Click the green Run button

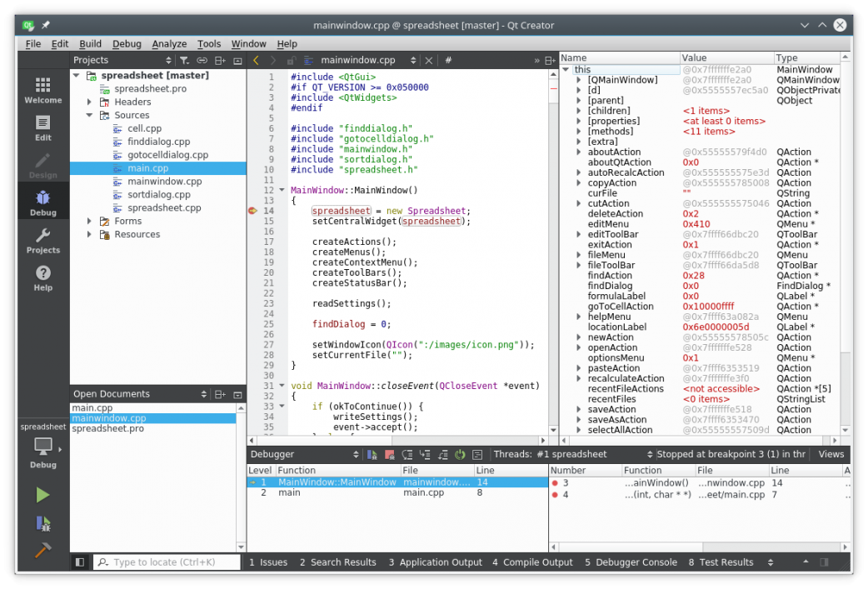tap(42, 496)
